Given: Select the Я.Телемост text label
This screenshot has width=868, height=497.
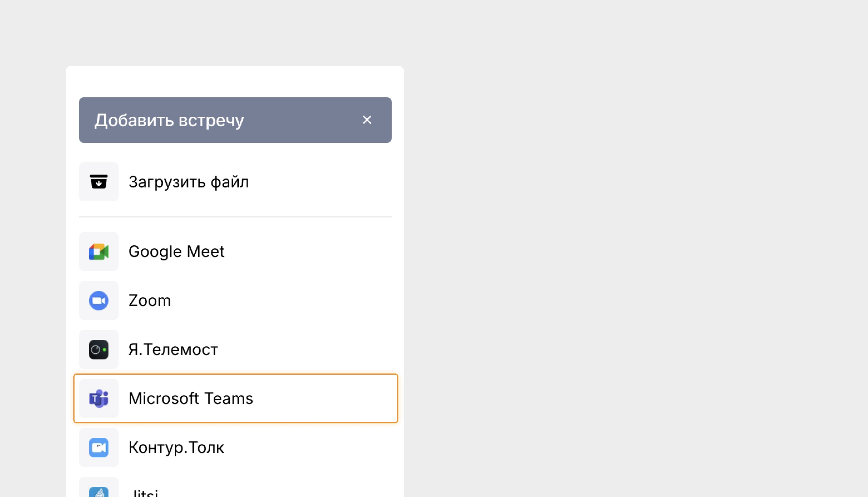Looking at the screenshot, I should click(x=173, y=349).
